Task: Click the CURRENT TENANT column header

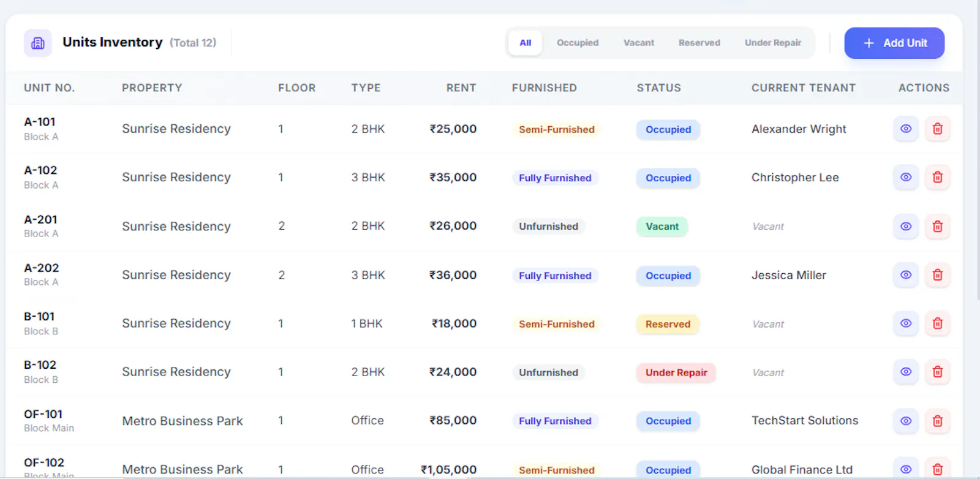Action: click(x=804, y=88)
